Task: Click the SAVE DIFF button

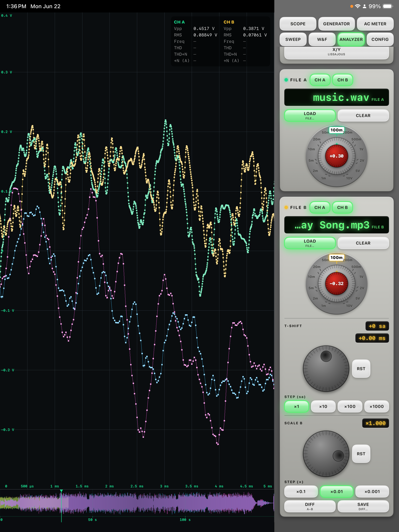Action: 363,506
